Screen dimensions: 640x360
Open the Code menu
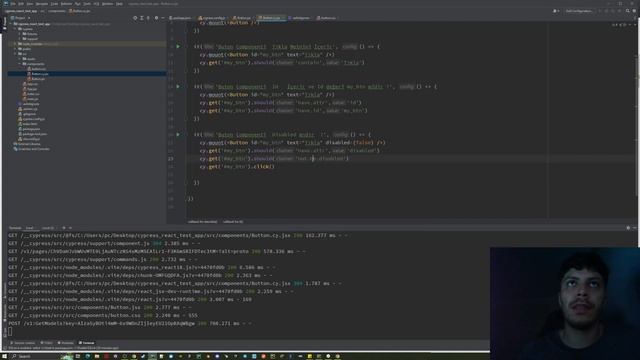54,4
